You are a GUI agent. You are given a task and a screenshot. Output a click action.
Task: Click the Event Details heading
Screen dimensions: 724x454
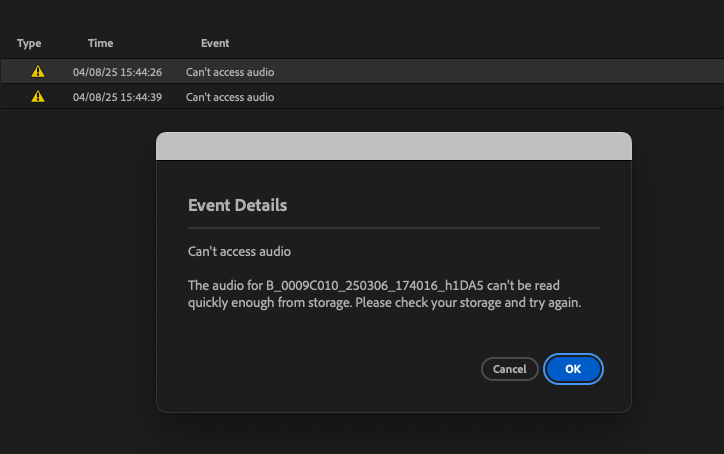[238, 205]
